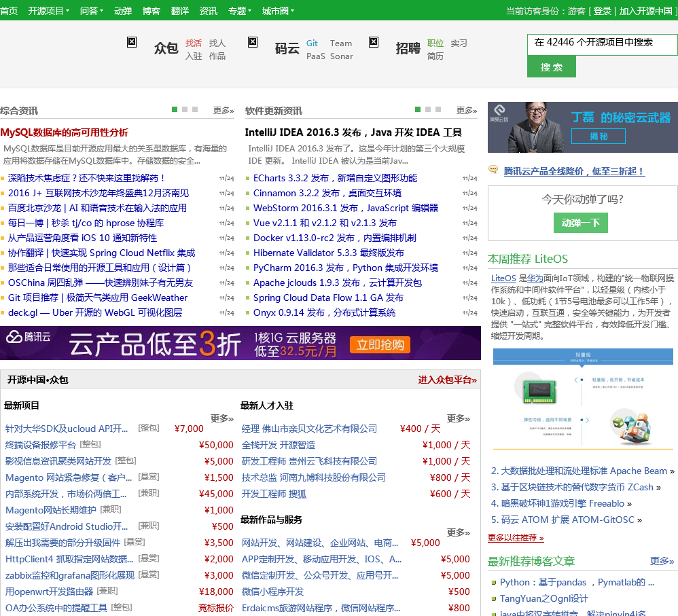The height and width of the screenshot is (616, 678).
Task: Click the 职位 link under 招聘
Action: point(435,43)
